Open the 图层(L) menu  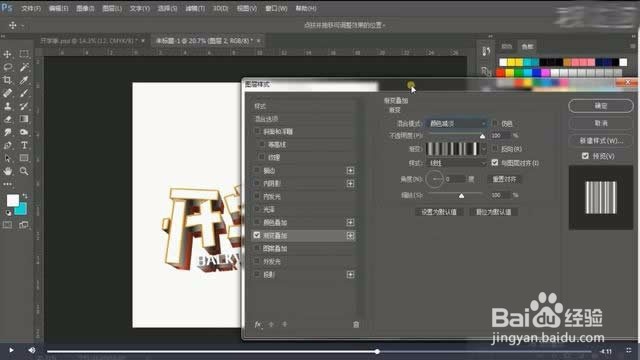pos(112,8)
